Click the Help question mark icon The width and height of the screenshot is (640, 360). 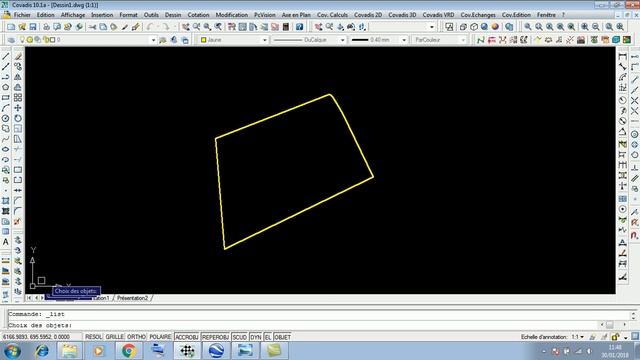300,27
